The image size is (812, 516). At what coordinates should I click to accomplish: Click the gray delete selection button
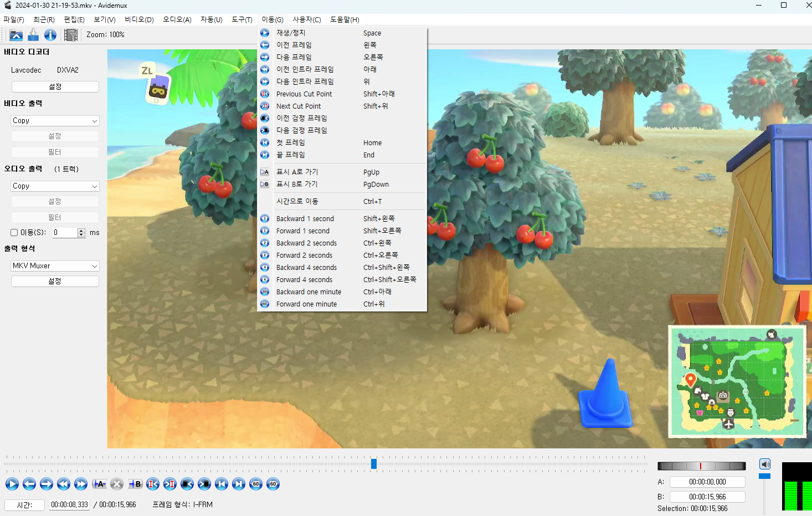tap(117, 484)
